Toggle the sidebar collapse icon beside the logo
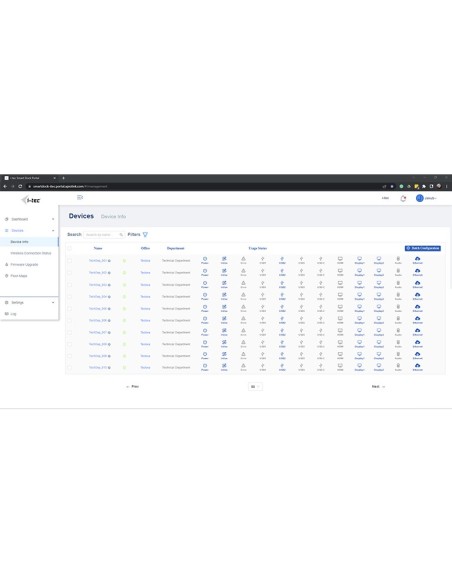The width and height of the screenshot is (452, 584). coord(80,197)
